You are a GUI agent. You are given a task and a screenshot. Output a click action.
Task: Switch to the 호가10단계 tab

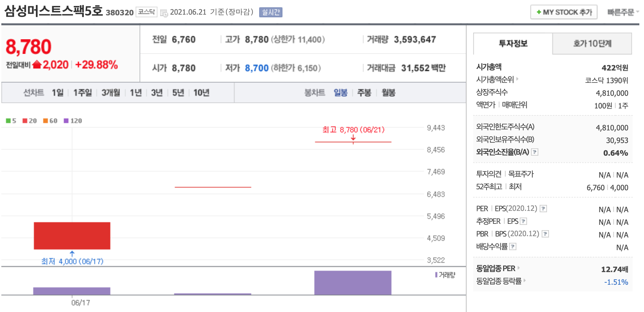coord(592,44)
